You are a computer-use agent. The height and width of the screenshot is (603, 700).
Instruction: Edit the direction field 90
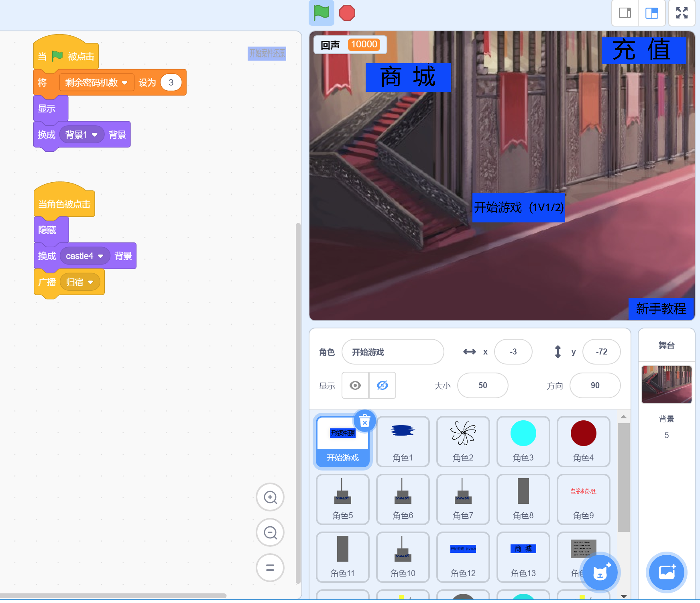click(x=595, y=385)
